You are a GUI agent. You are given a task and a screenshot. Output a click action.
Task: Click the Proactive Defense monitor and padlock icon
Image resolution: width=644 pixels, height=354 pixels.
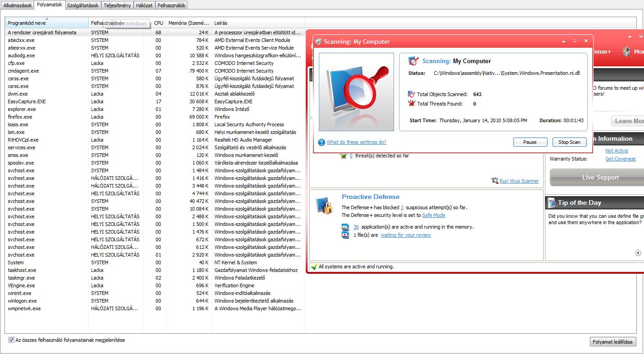(324, 206)
